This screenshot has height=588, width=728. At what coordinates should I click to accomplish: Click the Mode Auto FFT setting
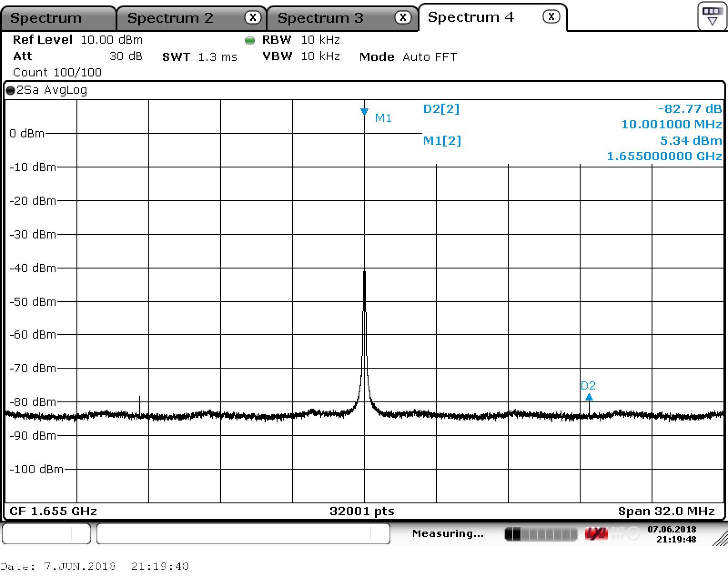pos(408,57)
